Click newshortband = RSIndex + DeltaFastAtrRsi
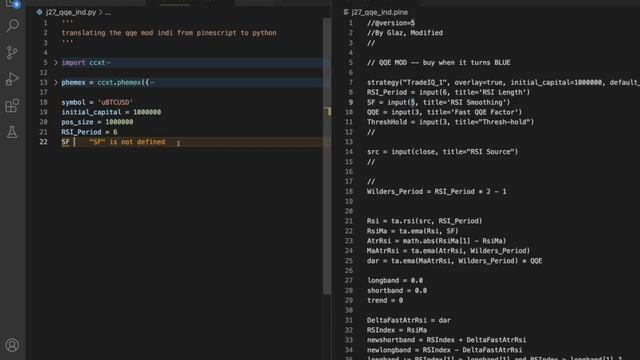The image size is (640, 360). point(447,340)
